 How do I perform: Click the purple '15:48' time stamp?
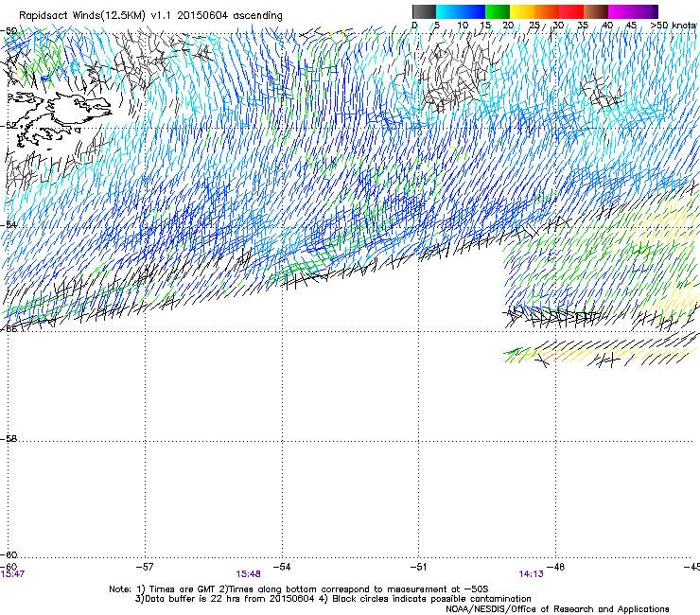(x=248, y=574)
